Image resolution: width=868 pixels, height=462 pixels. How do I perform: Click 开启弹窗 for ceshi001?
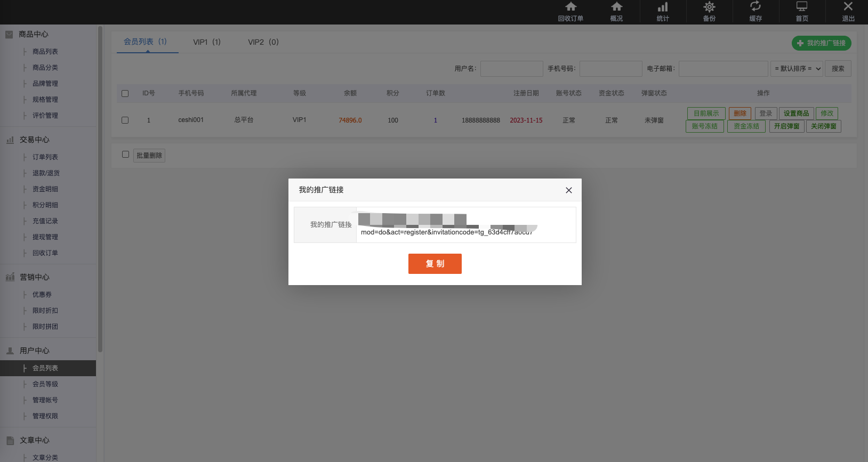787,126
